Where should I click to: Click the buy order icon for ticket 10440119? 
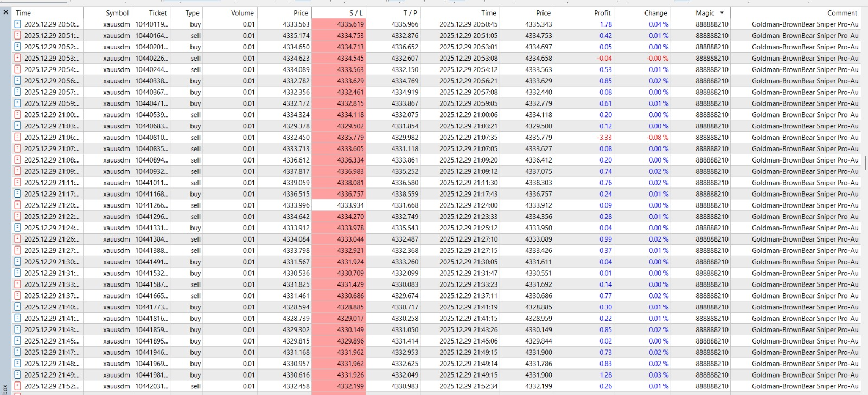(17, 24)
